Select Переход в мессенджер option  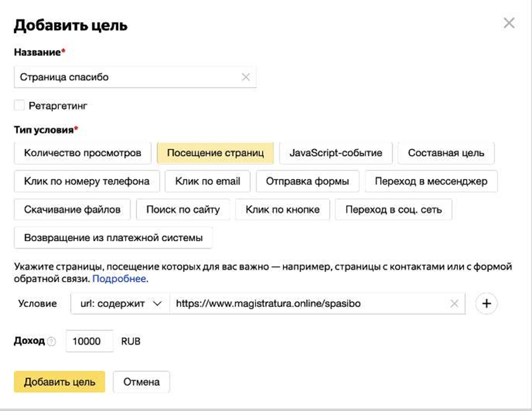tap(431, 181)
